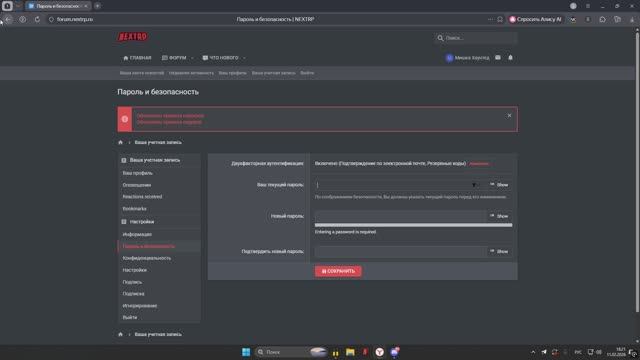Open Ваш профиль in the sub-navigation bar
Viewport: 640px width, 360px height.
tap(232, 73)
